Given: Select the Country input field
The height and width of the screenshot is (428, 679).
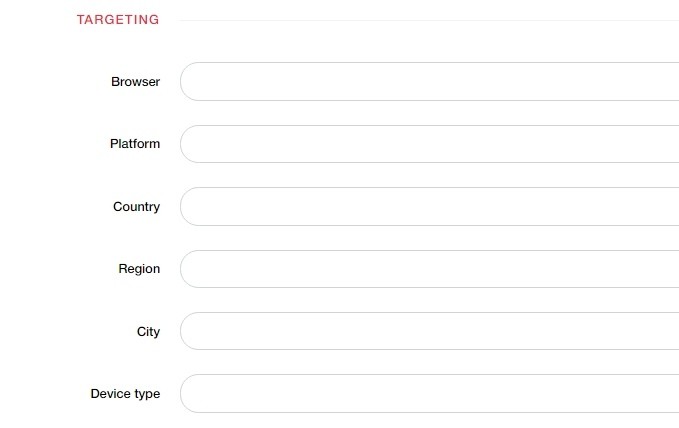Looking at the screenshot, I should click(x=430, y=207).
